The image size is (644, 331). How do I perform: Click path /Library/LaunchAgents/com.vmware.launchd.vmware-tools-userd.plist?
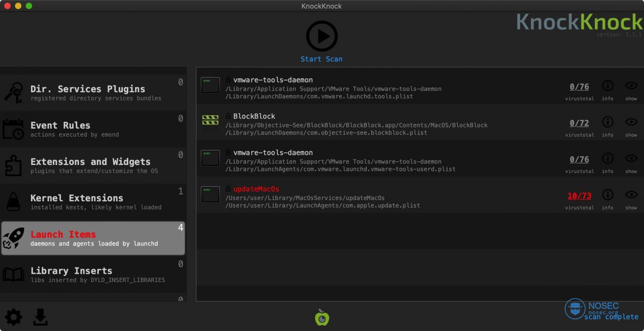[340, 169]
